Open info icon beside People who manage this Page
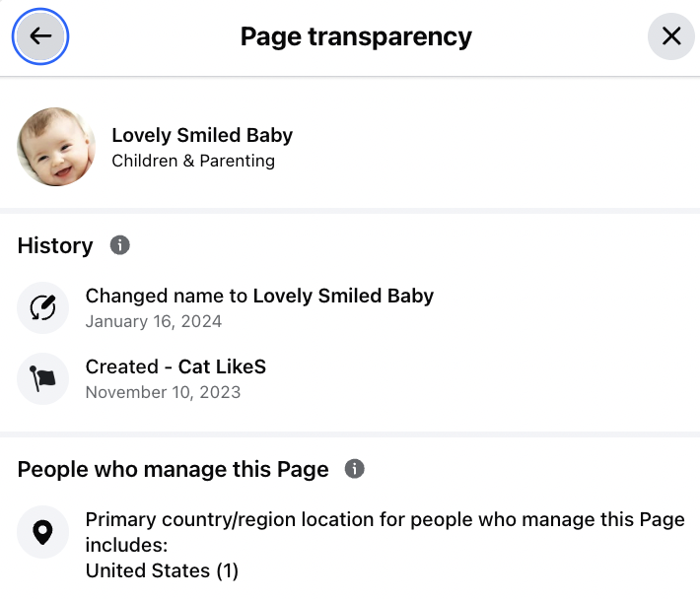 point(355,469)
